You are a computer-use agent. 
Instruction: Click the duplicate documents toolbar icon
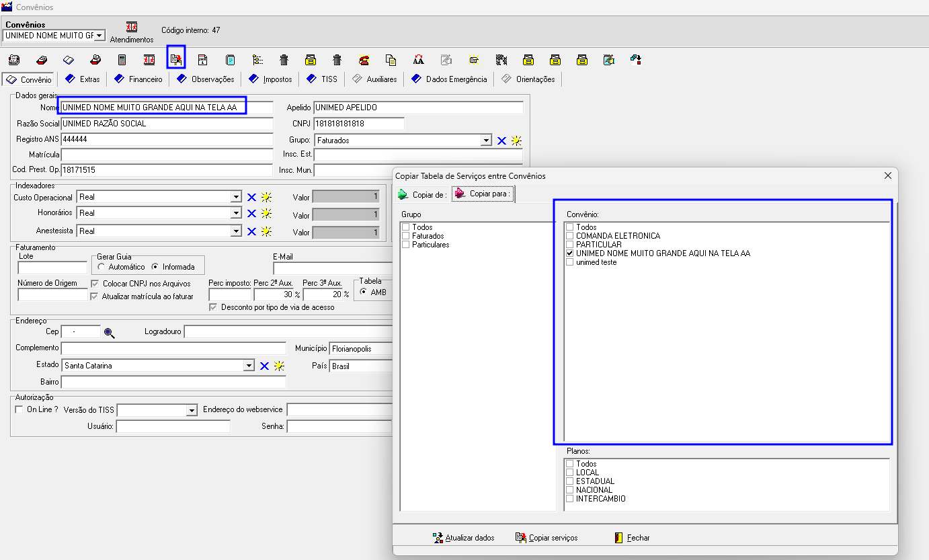(391, 60)
